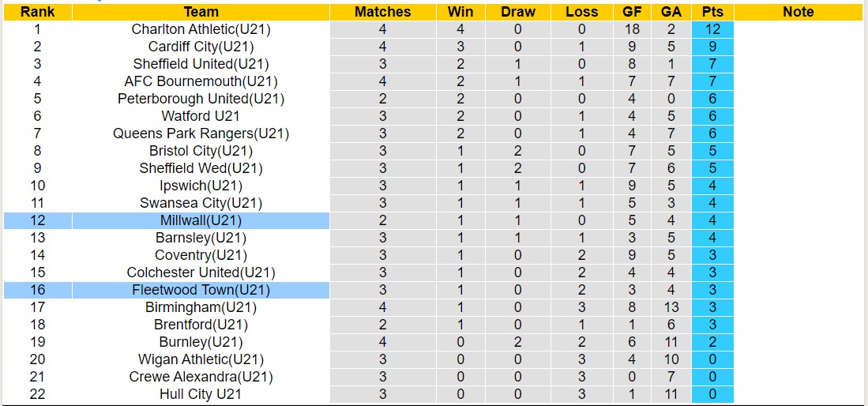Select Sheffield United(U21) in the table

pyautogui.click(x=201, y=64)
